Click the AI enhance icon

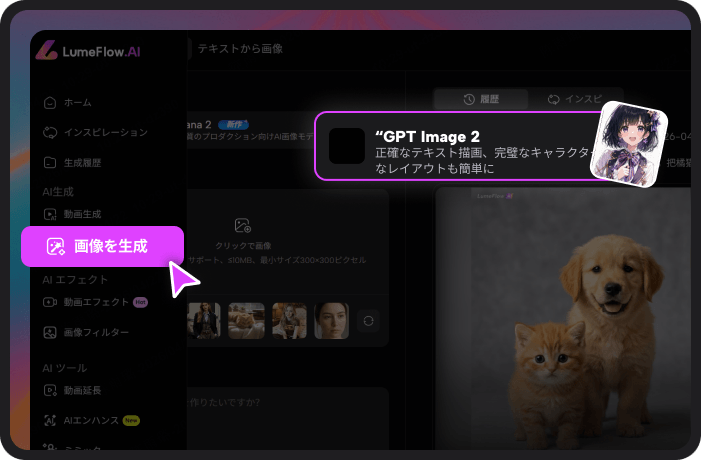50,420
